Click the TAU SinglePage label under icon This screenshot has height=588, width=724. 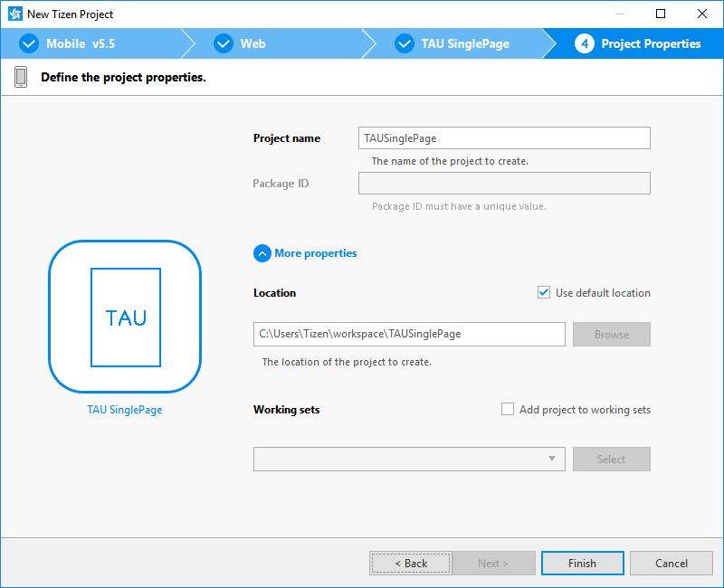pos(125,410)
